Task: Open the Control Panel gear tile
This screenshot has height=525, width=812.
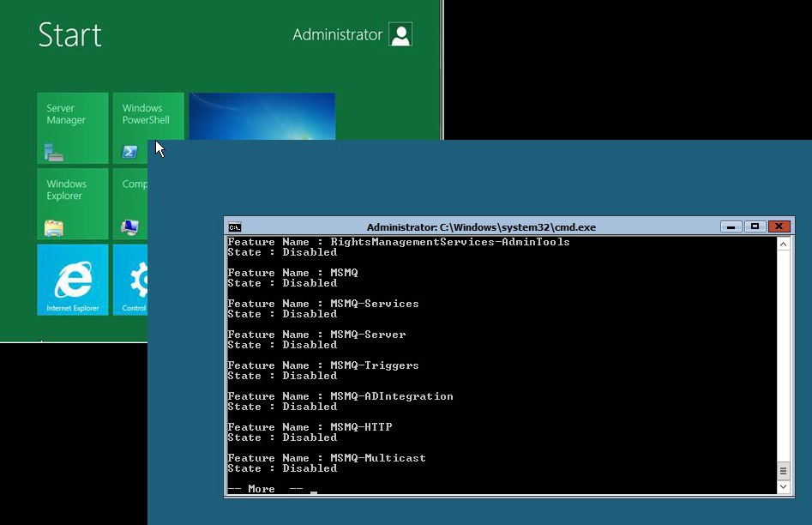Action: coord(130,280)
